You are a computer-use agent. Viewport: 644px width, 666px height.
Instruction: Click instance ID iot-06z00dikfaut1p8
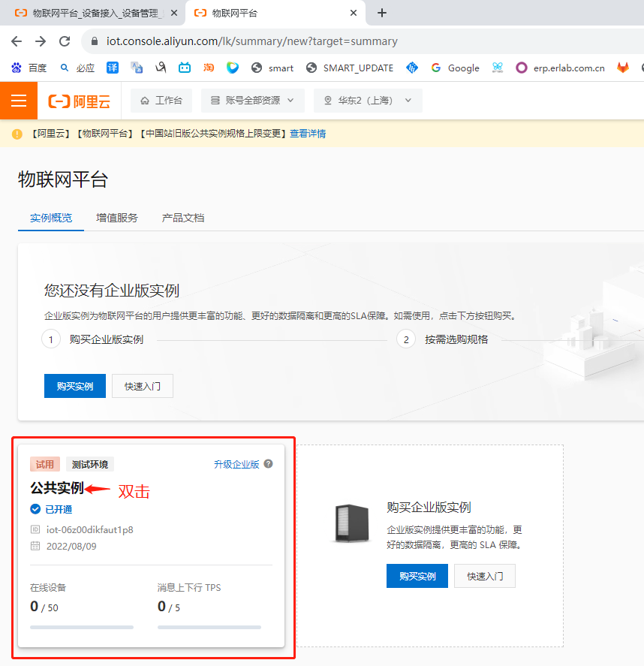pos(89,529)
